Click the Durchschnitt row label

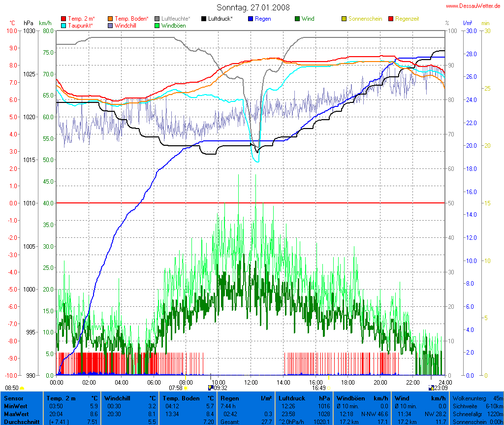(22, 422)
